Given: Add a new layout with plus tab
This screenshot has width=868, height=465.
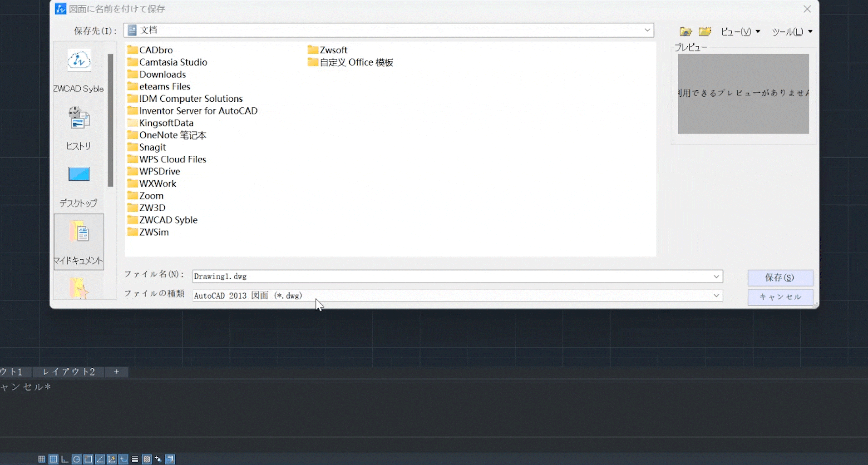Looking at the screenshot, I should click(117, 372).
